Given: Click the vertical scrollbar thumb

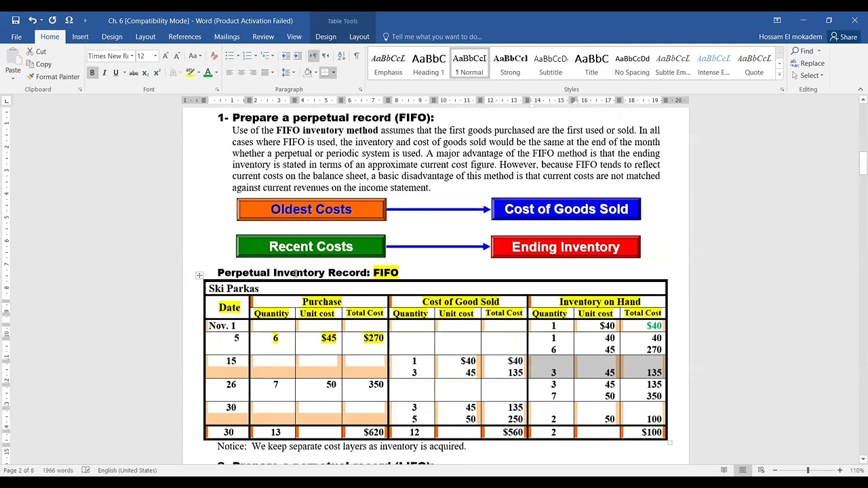Looking at the screenshot, I should [863, 163].
